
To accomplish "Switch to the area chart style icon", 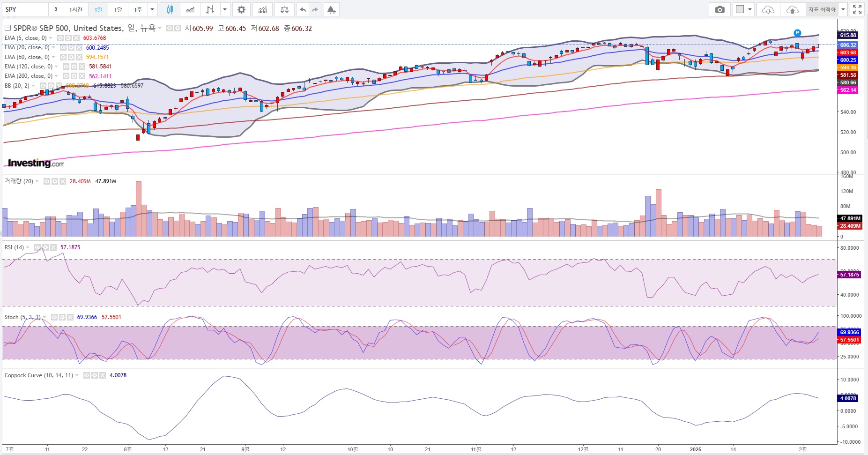I will point(190,9).
